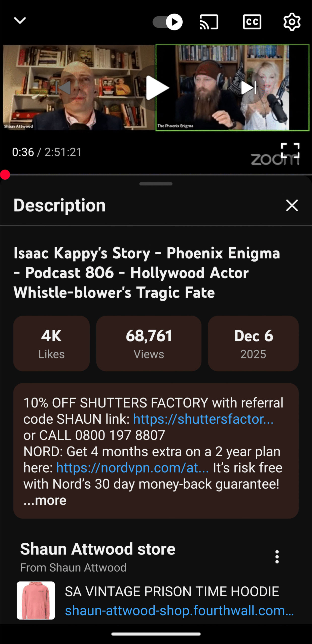Open the Shutters Factory link

pyautogui.click(x=203, y=419)
